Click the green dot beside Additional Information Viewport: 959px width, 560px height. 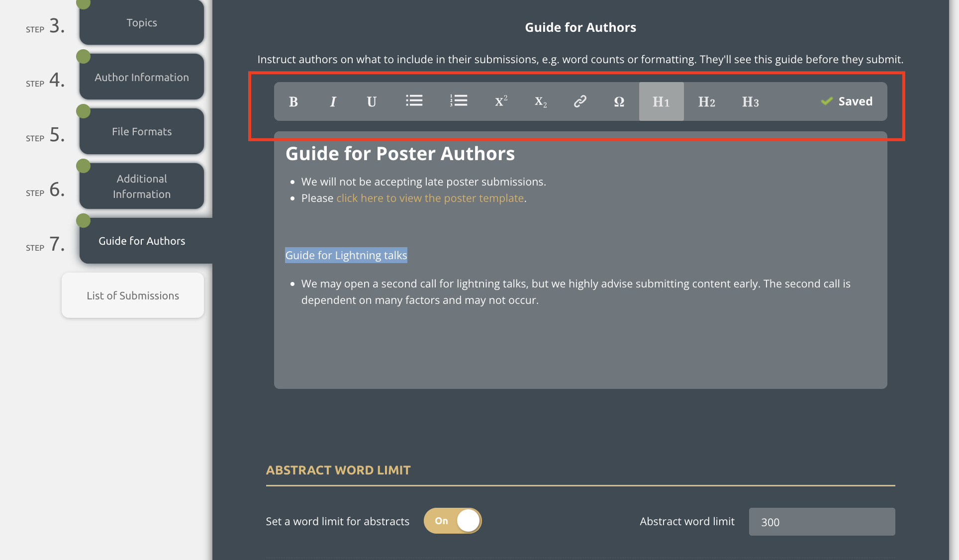tap(83, 165)
